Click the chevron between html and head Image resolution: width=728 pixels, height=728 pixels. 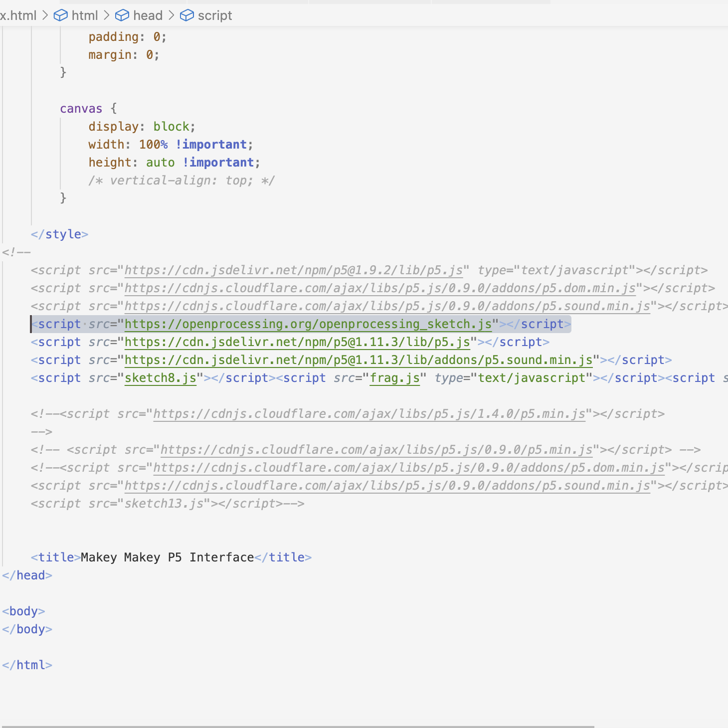point(106,15)
